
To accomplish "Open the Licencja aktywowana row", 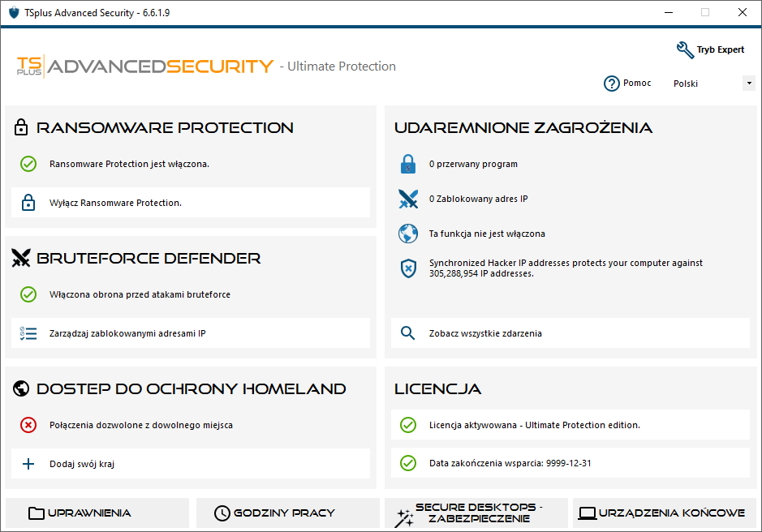I will click(x=570, y=425).
